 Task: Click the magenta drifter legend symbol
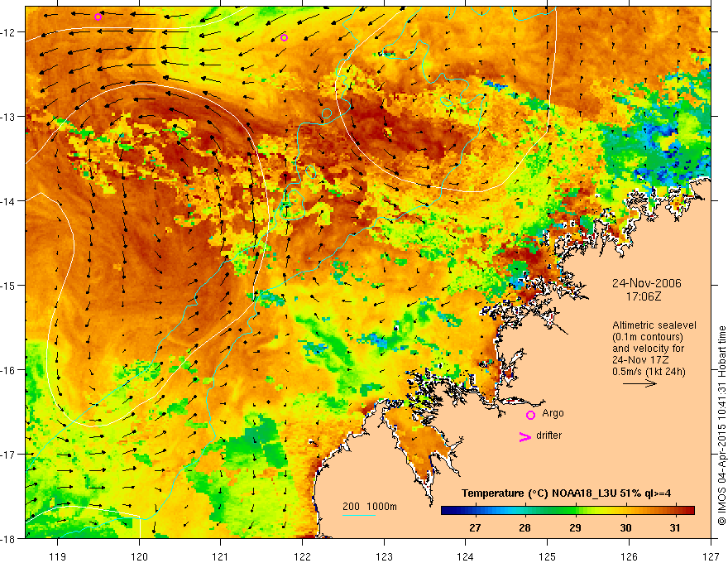[524, 436]
